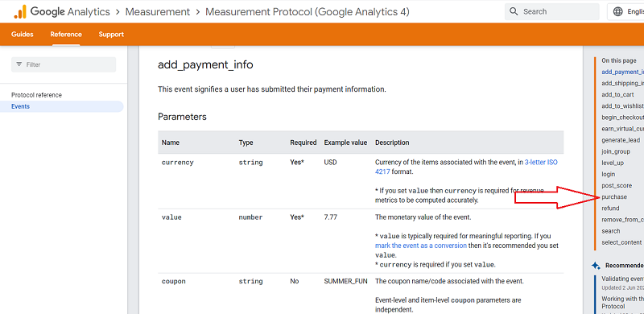644x314 pixels.
Task: Jump to add_payment_info in page contents
Action: coord(622,72)
